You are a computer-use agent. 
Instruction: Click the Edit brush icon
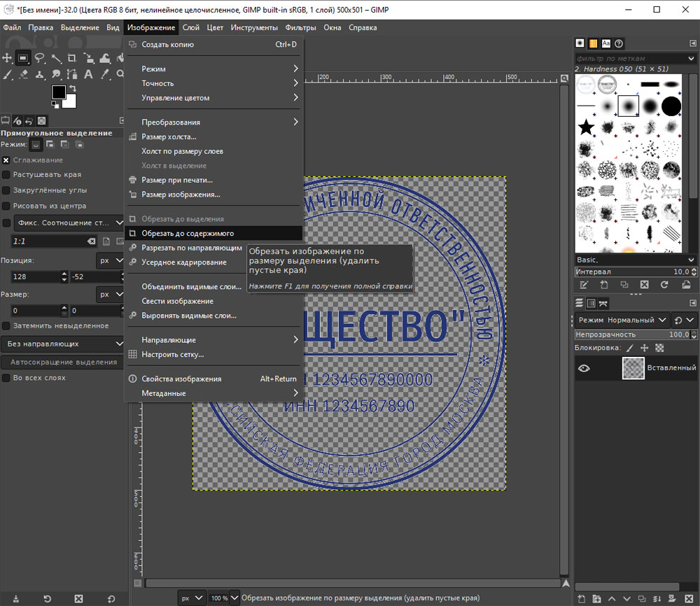pos(584,285)
